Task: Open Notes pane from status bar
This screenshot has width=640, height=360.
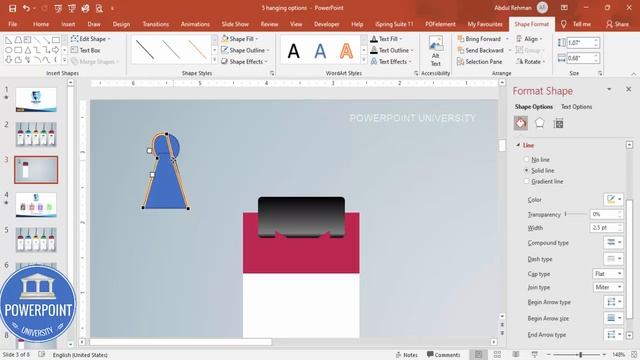Action: click(x=406, y=355)
